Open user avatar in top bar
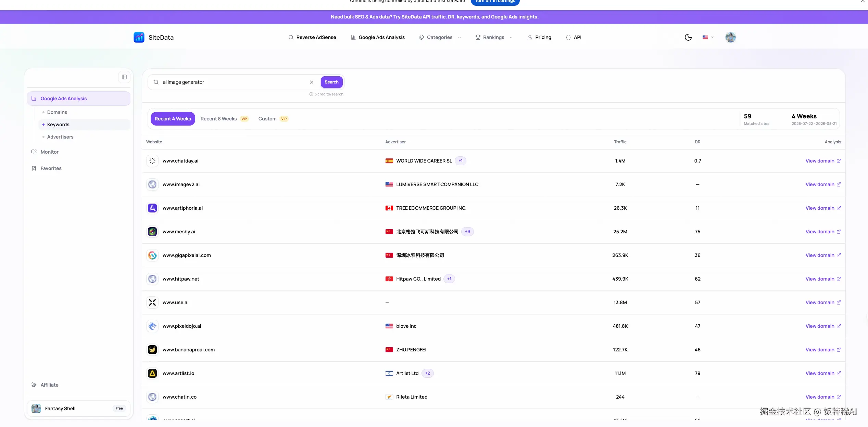Screen dimensions: 868x427 [730, 37]
